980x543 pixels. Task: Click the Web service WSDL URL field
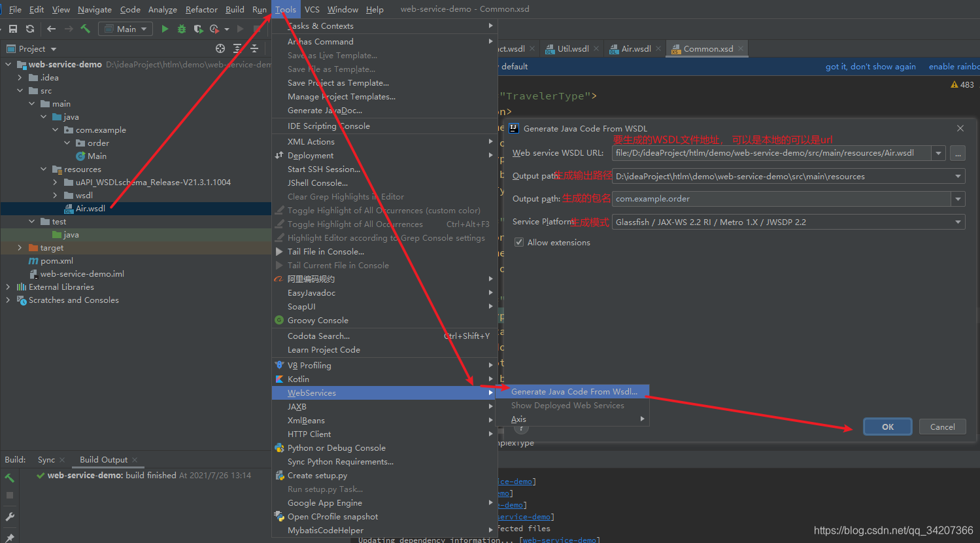[x=772, y=153]
